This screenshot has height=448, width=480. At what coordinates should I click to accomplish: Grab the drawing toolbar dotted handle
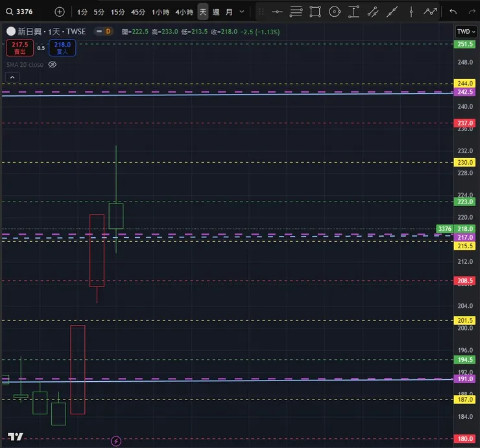tap(261, 12)
